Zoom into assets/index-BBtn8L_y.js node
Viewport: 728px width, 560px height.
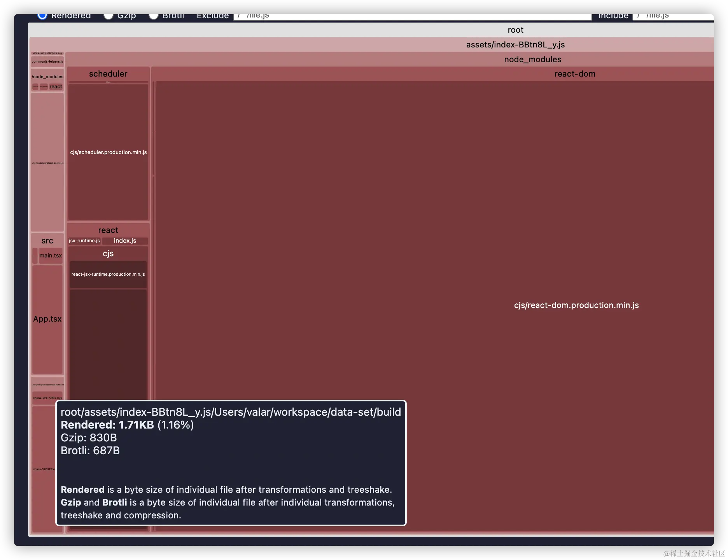click(x=515, y=45)
